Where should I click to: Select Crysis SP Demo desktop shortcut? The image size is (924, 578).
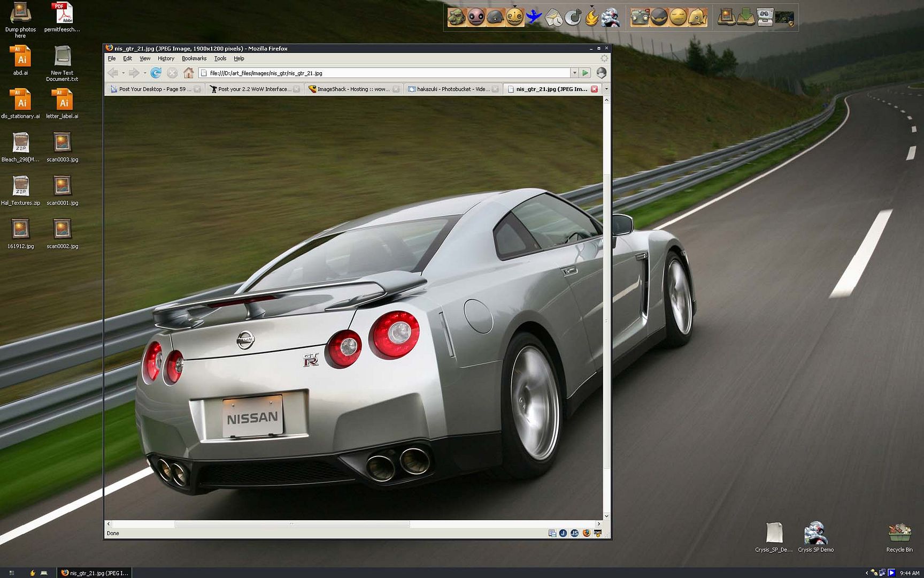(x=815, y=537)
